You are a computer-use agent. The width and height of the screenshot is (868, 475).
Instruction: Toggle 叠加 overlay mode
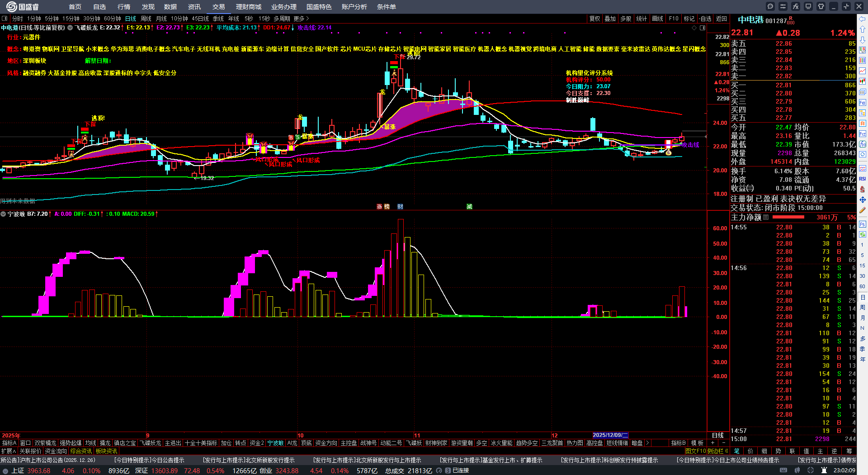(610, 19)
